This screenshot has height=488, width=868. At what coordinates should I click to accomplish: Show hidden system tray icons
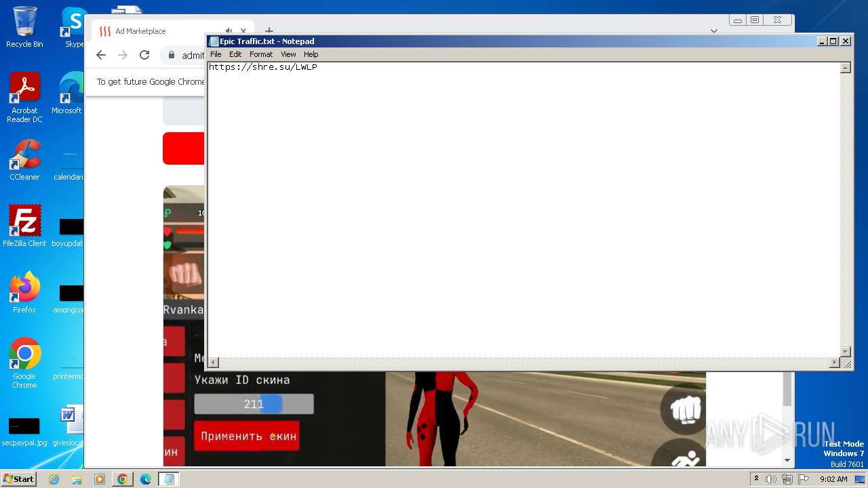click(756, 479)
